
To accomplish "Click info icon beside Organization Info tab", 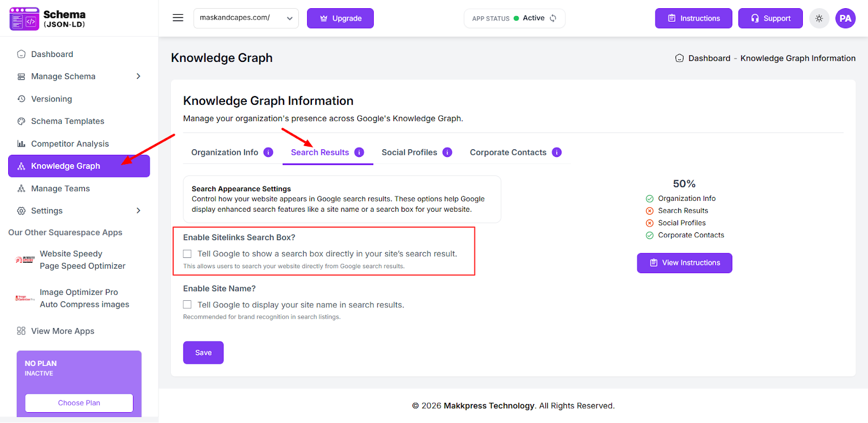I will click(268, 153).
